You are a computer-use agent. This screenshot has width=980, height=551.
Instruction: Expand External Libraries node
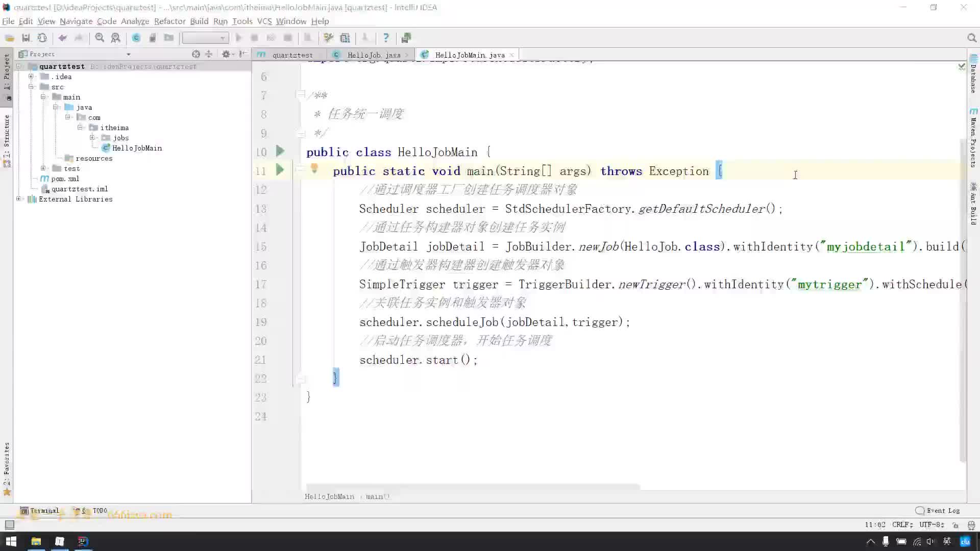point(19,199)
